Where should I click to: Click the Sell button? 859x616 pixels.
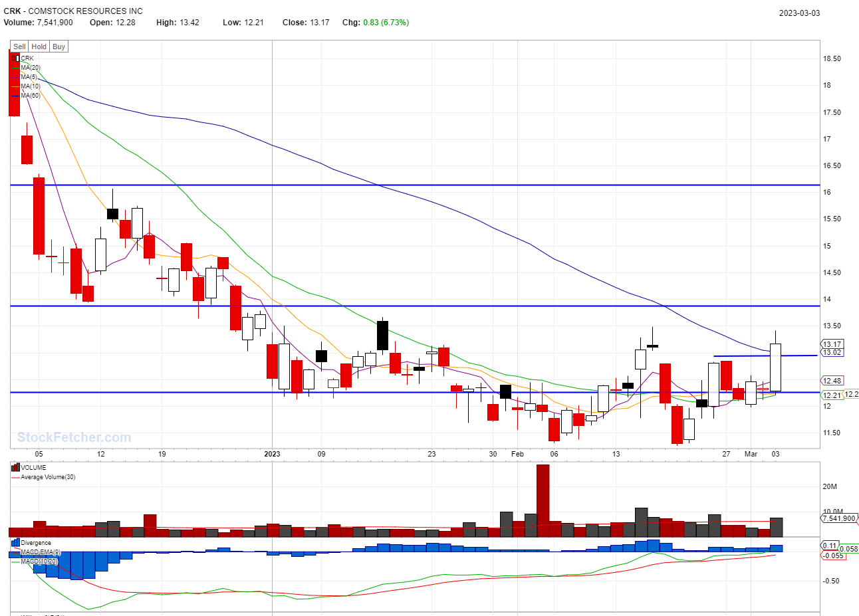pos(19,47)
